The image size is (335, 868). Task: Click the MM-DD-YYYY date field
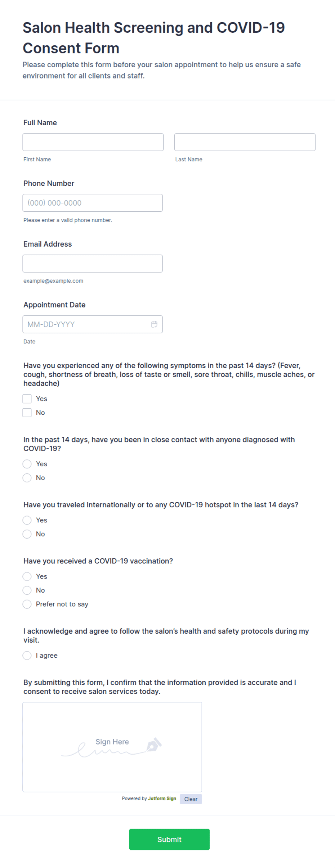coord(93,324)
